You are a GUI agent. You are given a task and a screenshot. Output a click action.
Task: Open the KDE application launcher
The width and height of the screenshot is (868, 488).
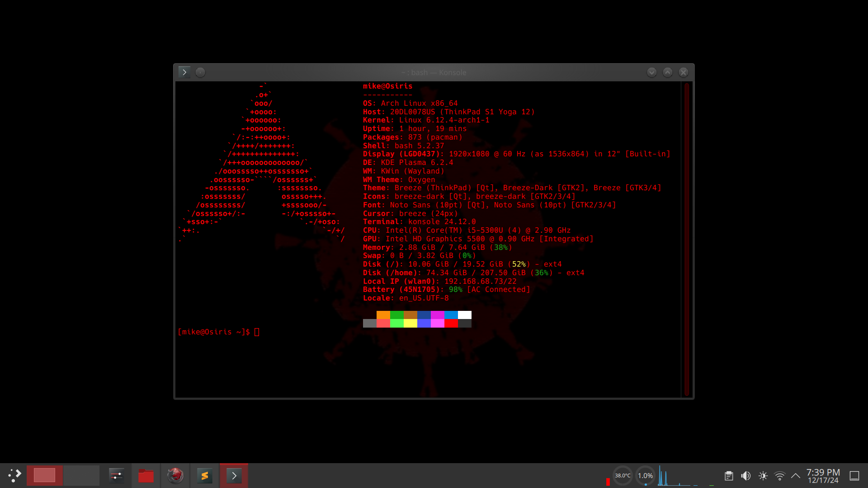[14, 475]
